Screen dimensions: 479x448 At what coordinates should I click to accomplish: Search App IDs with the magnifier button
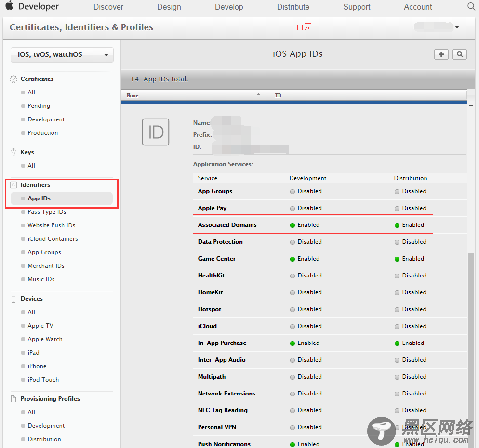[x=459, y=54]
